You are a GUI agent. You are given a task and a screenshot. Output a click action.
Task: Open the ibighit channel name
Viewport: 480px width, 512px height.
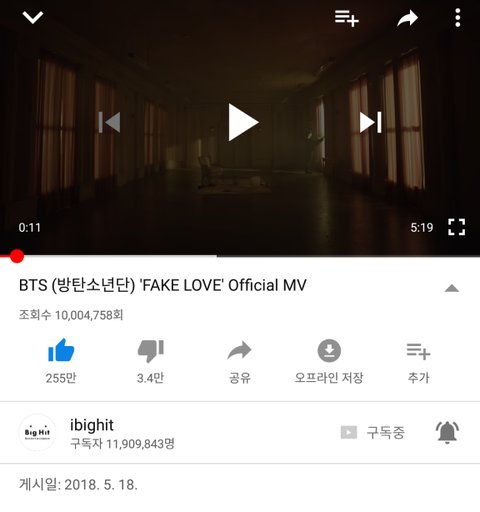92,425
